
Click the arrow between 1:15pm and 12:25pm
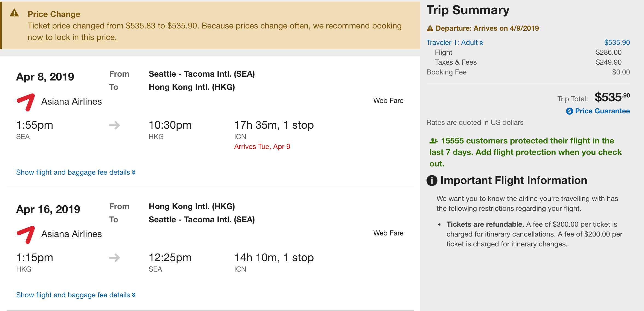click(115, 258)
